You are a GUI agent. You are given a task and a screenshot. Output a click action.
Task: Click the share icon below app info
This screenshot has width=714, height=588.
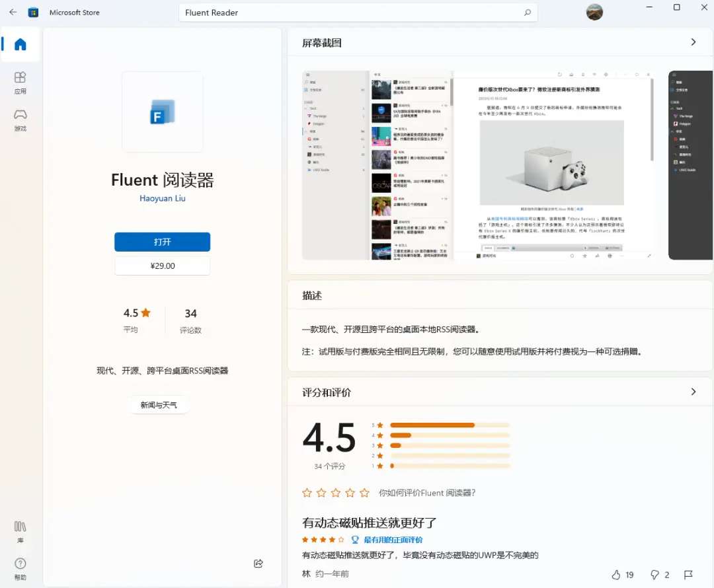point(258,563)
